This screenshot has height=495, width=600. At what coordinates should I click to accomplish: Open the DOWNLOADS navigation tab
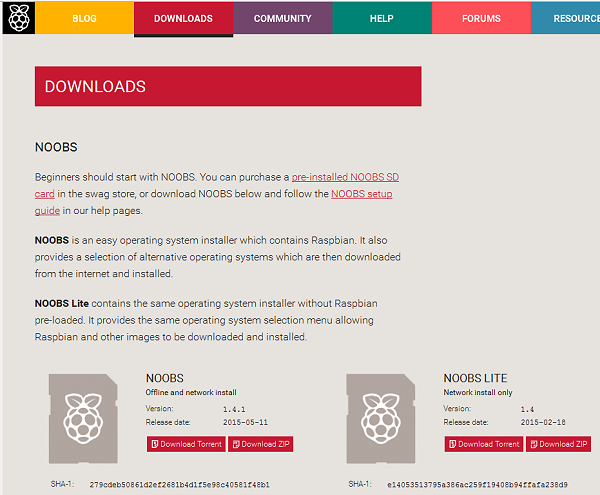[x=184, y=18]
